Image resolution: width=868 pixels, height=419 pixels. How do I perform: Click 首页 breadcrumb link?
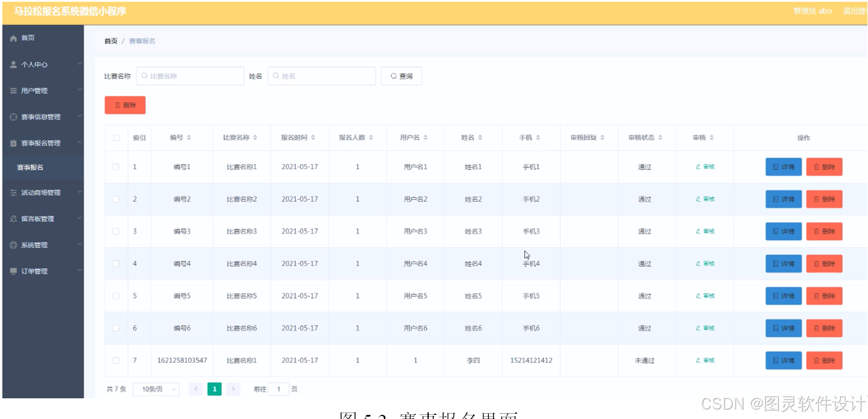(111, 41)
